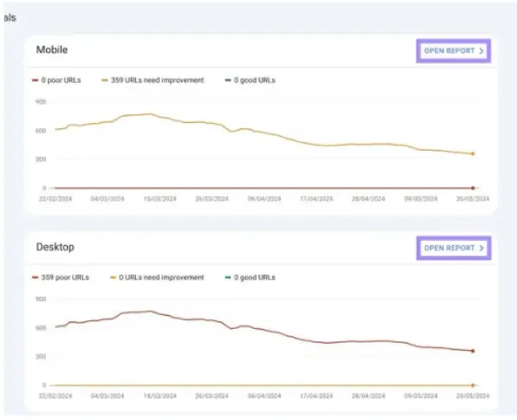Image resolution: width=517 pixels, height=420 pixels.
Task: Toggle '0 good URLs' legend in Desktop chart
Action: pos(250,277)
